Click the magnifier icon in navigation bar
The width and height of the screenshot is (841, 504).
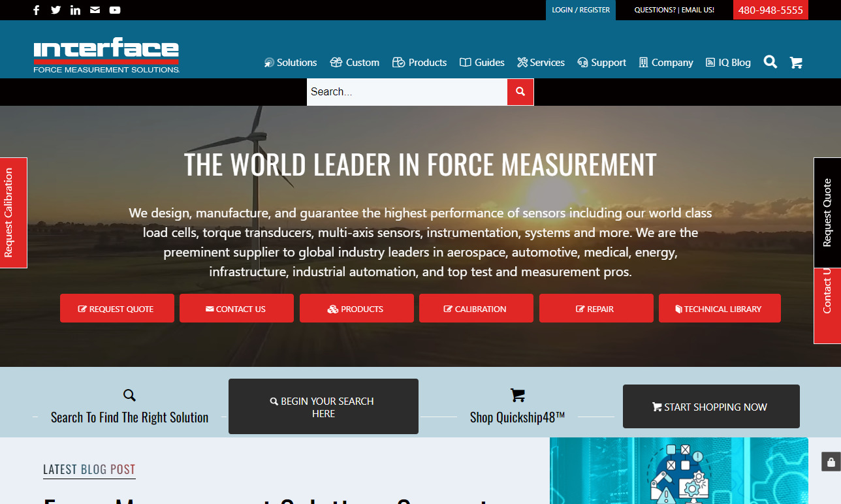point(770,62)
